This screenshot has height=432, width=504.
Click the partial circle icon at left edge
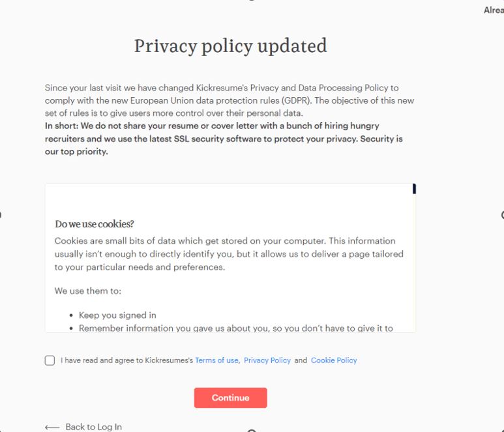(x=1, y=215)
